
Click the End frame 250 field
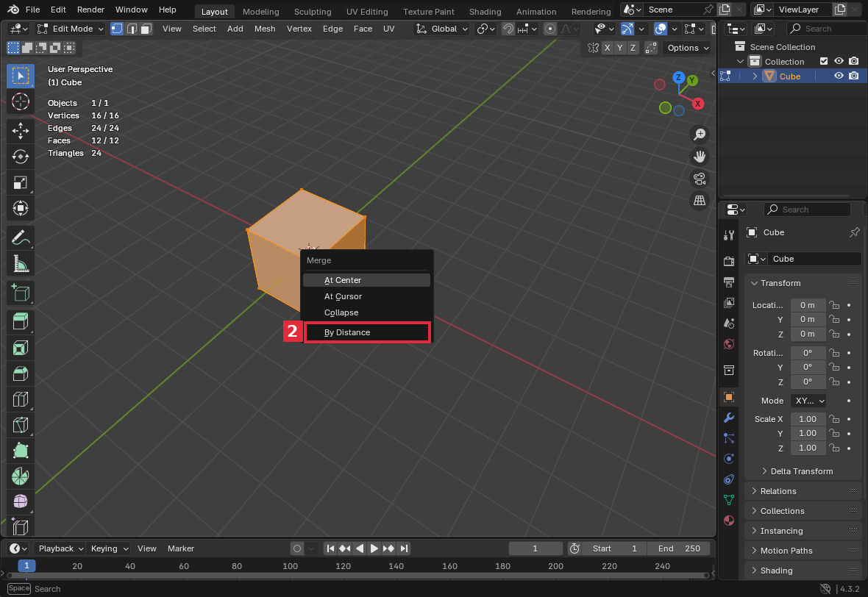pos(679,549)
